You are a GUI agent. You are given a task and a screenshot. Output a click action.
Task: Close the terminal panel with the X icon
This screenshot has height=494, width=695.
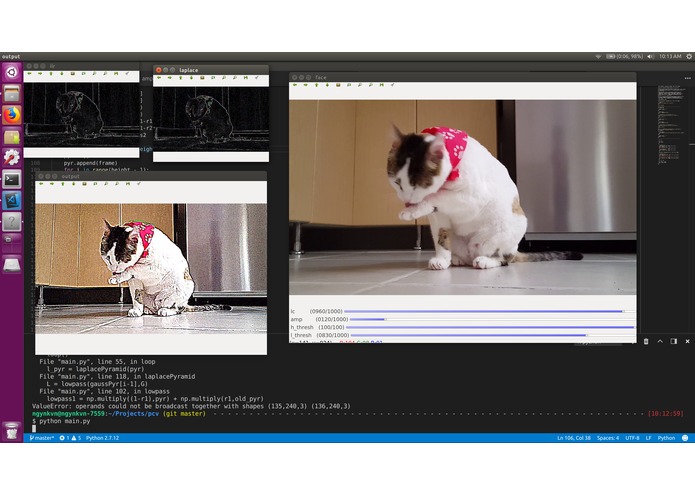pos(687,341)
